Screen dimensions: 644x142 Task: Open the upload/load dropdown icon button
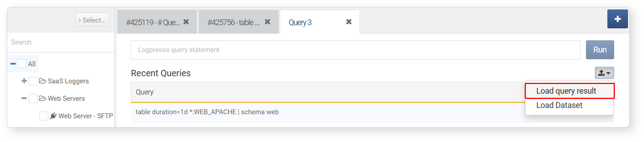click(604, 73)
